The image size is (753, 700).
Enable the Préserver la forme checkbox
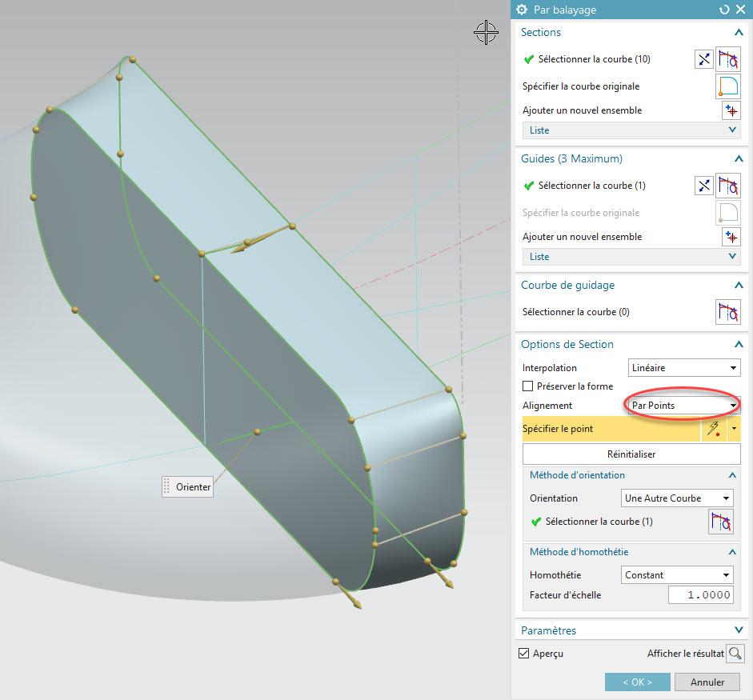[527, 386]
